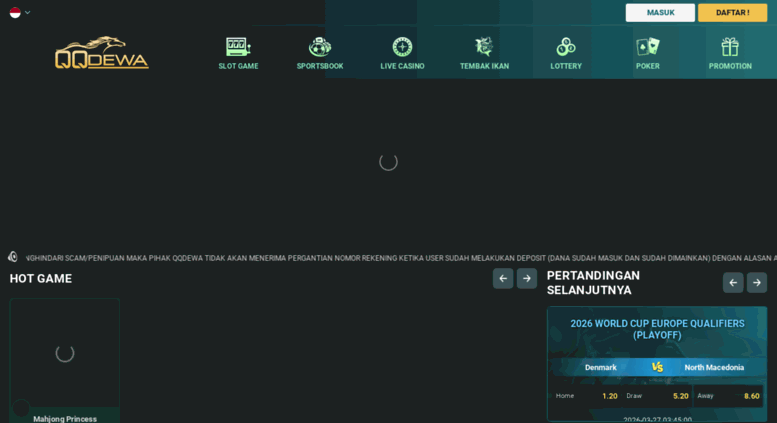Click the QQDewa horse logo
777x423 pixels.
pos(102,53)
